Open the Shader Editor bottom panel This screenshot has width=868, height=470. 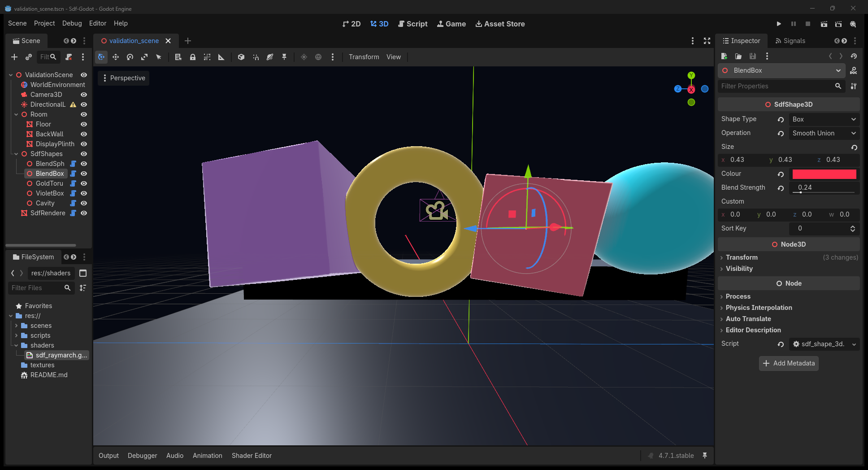point(252,456)
